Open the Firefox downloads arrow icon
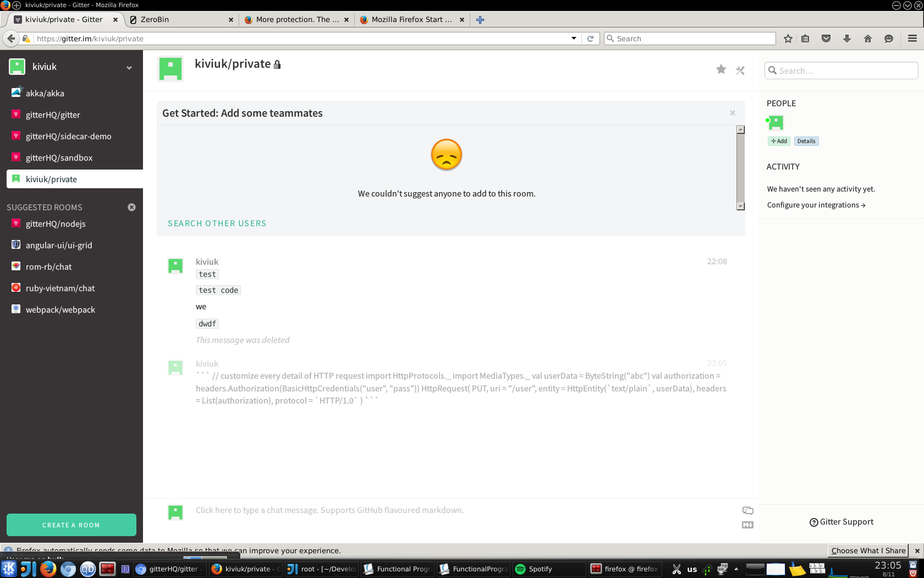924x578 pixels. point(847,39)
